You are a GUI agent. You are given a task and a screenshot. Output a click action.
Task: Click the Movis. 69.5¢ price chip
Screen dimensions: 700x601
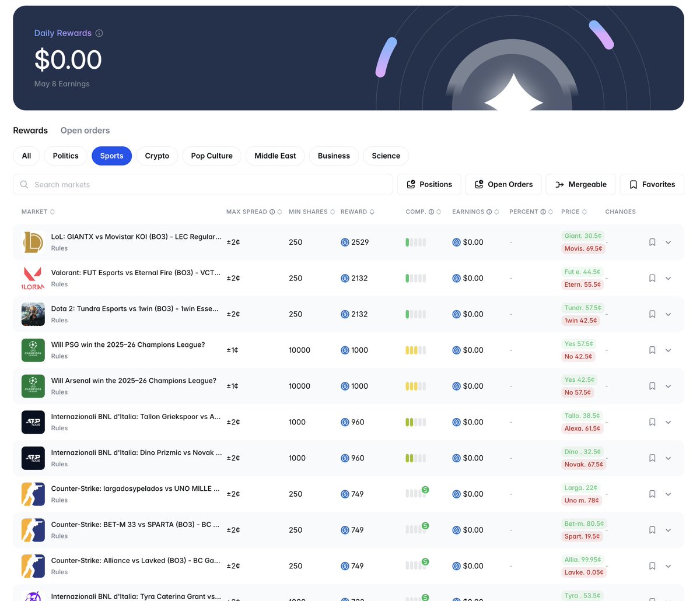pos(583,248)
